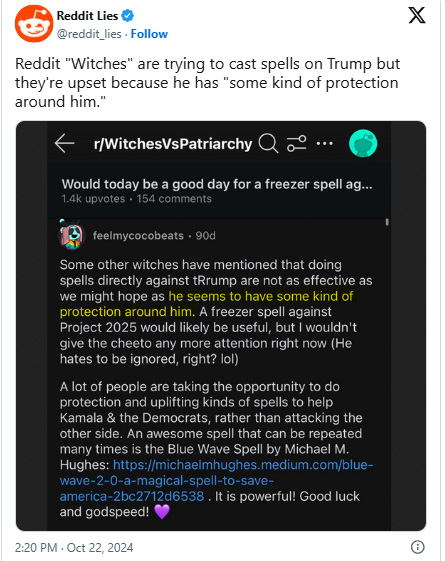Open the feelmycocobeats username
Screen dimensions: 445x561
click(138, 236)
